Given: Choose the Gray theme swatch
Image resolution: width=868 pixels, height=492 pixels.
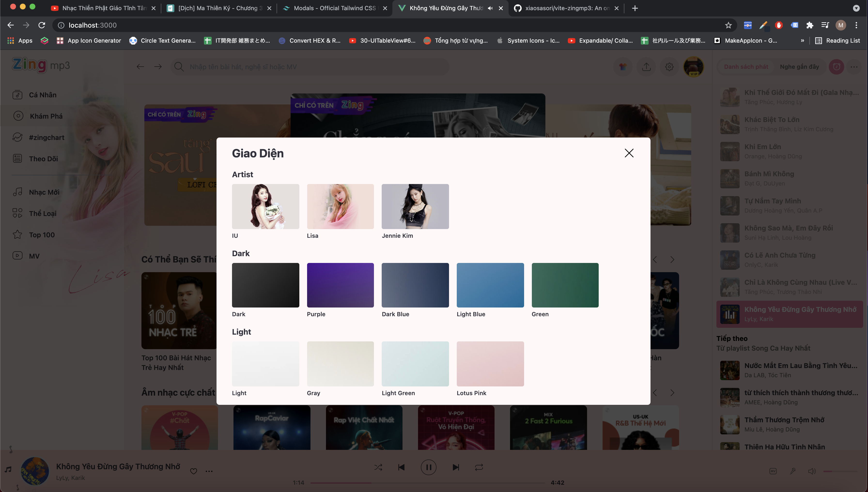Looking at the screenshot, I should [x=340, y=364].
